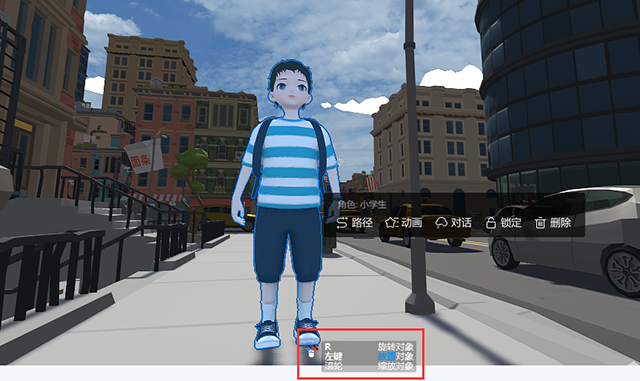
Task: Click the 缩放对象 hint text
Action: [x=396, y=366]
